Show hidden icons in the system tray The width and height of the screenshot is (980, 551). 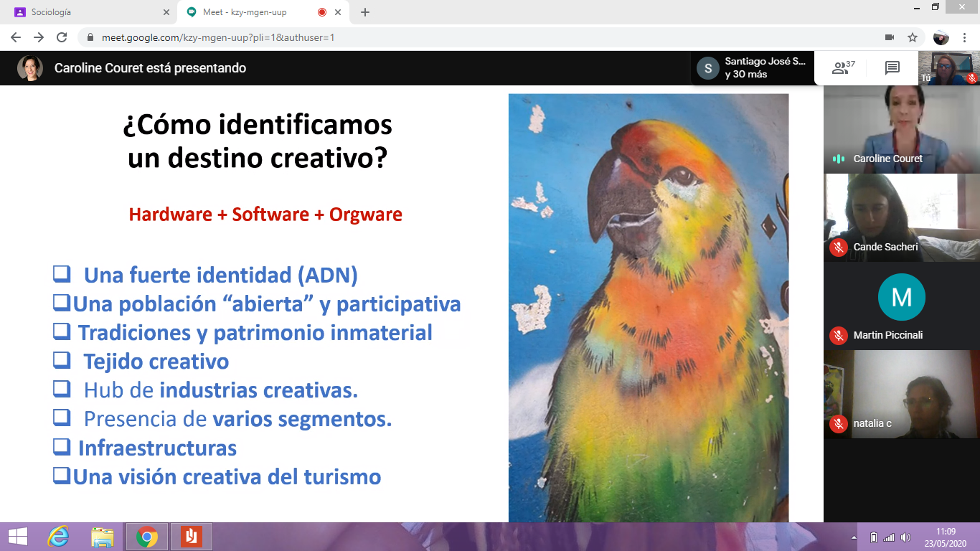(853, 537)
